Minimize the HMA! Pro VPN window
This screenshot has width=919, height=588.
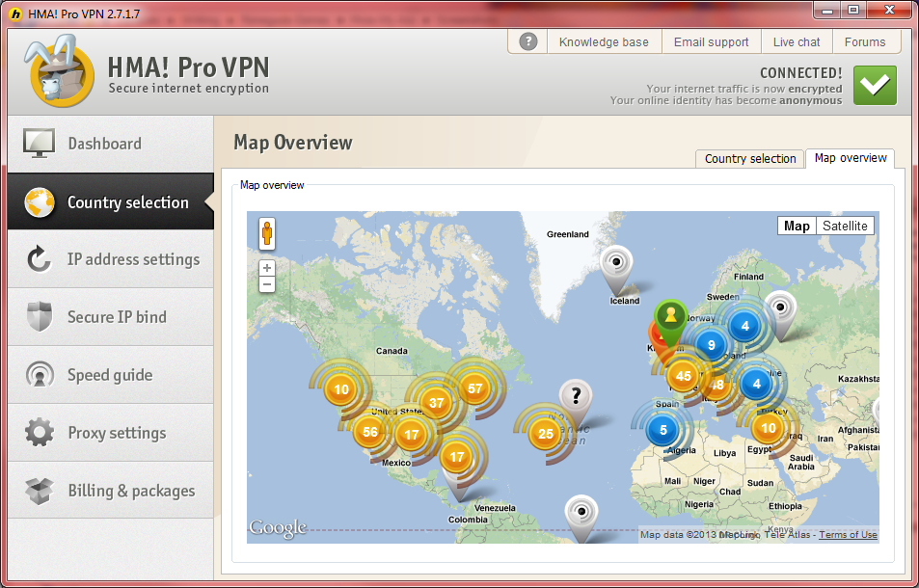pyautogui.click(x=827, y=11)
